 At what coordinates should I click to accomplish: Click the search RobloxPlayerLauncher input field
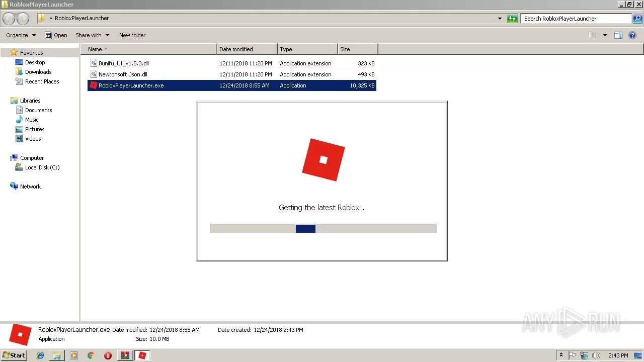pyautogui.click(x=577, y=19)
